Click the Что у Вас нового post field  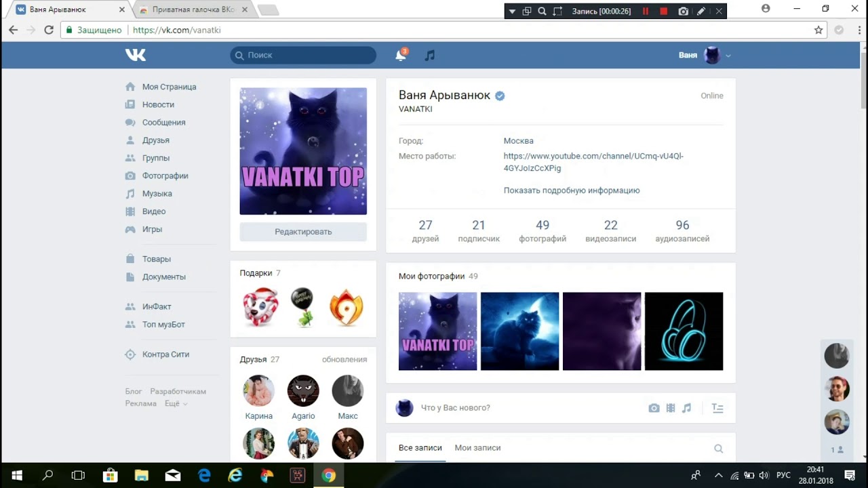(529, 408)
